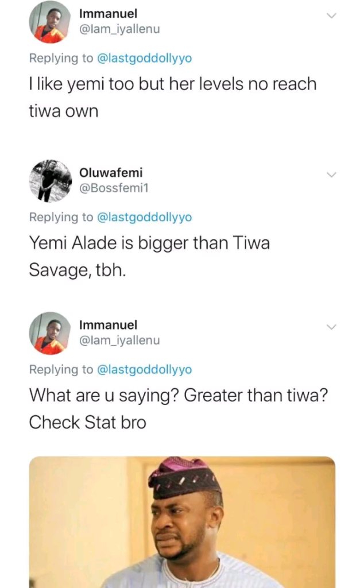Visit @lastgoddollyyo from the 'What are u saying?' reply
Viewport: 364px width, 588px height.
click(x=144, y=370)
